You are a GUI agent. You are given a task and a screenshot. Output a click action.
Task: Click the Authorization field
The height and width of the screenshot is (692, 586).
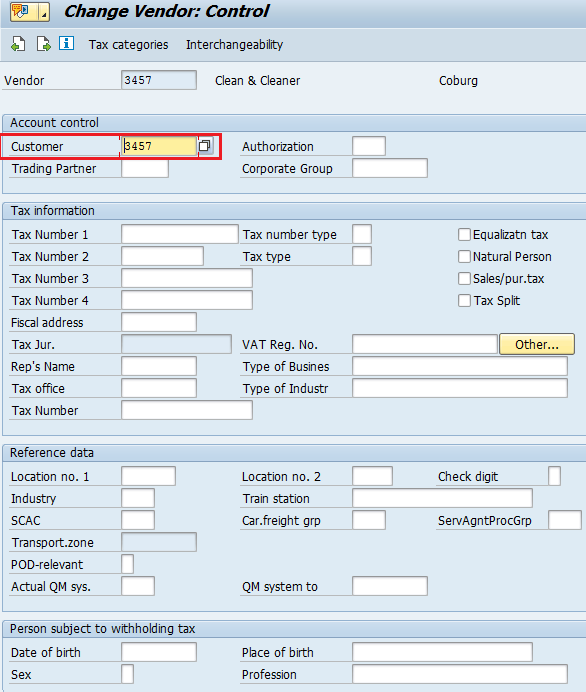click(x=369, y=146)
